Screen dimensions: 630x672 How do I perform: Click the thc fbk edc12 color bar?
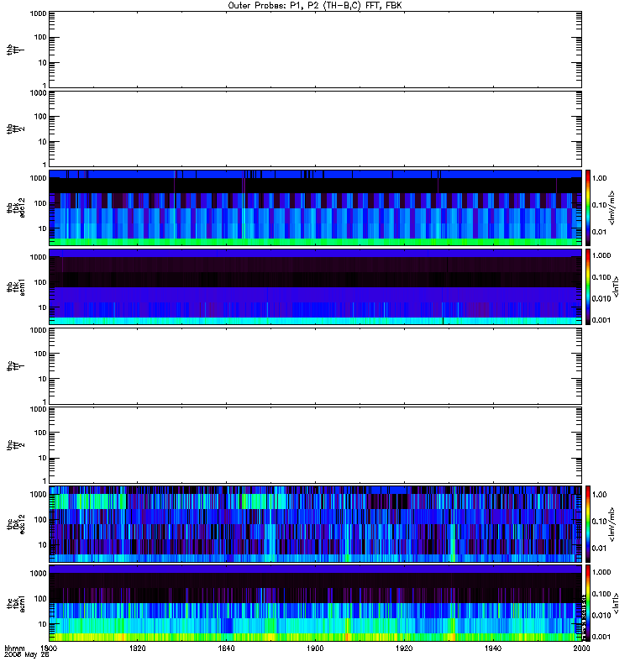(x=588, y=524)
